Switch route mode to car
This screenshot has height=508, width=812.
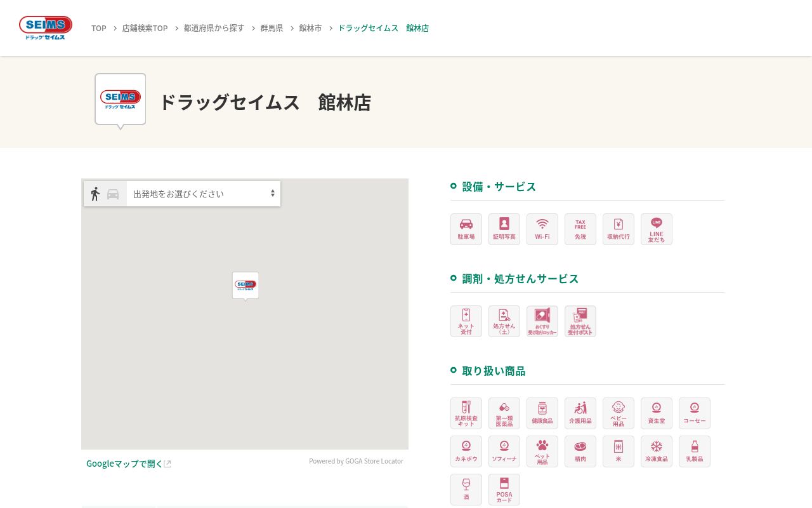[x=113, y=194]
